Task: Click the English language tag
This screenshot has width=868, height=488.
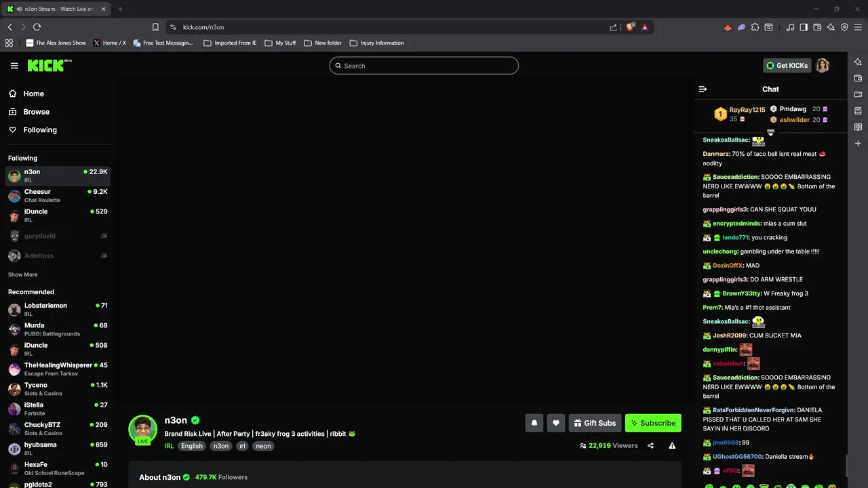Action: coord(191,446)
